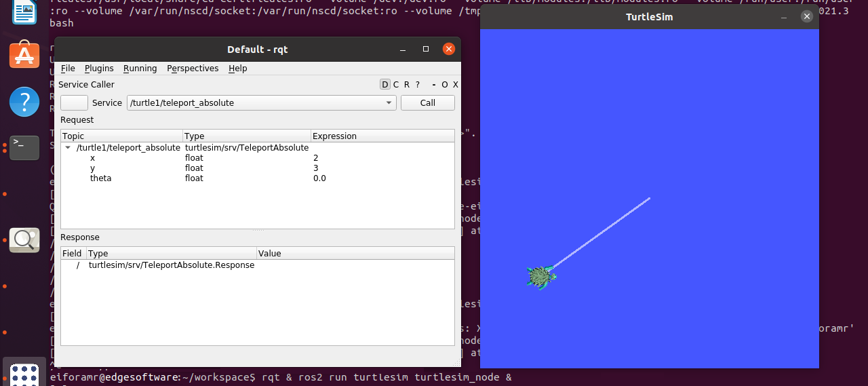
Task: Click the D dock toggle in Service Caller
Action: pos(385,85)
